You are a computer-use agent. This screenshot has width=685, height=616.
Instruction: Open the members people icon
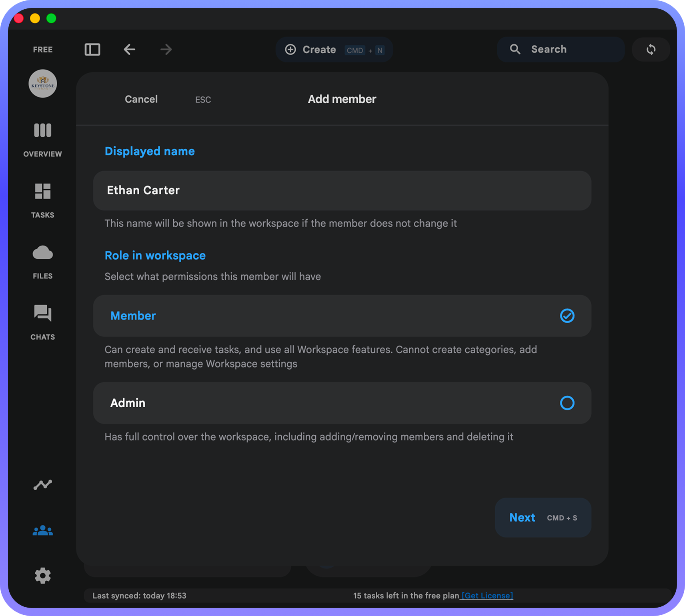(x=43, y=530)
